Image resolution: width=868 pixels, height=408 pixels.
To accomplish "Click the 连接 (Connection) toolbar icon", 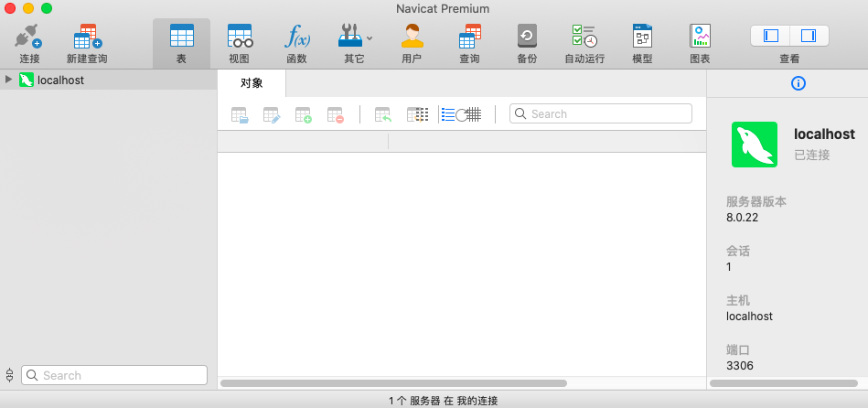I will (29, 43).
